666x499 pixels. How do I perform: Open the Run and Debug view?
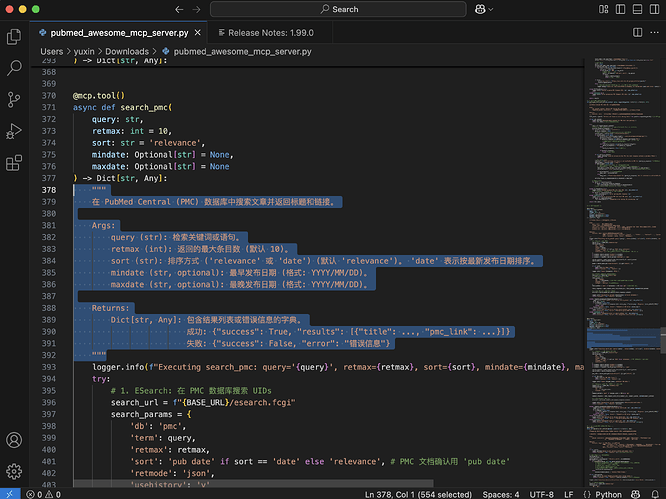point(14,131)
